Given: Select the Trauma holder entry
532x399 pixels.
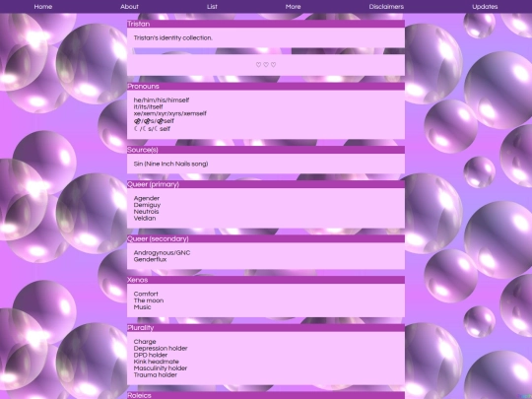Looking at the screenshot, I should (x=155, y=375).
